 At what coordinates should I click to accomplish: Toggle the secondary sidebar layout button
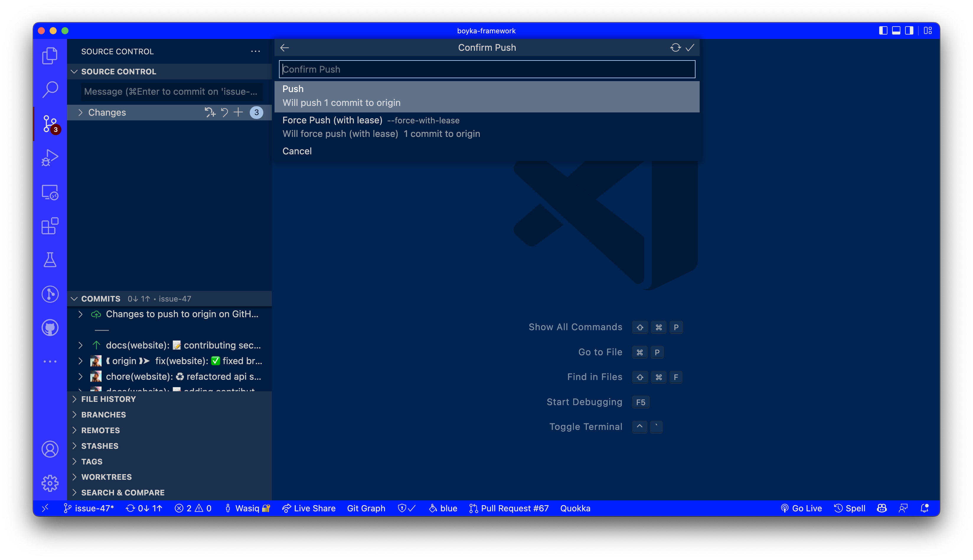(x=909, y=31)
